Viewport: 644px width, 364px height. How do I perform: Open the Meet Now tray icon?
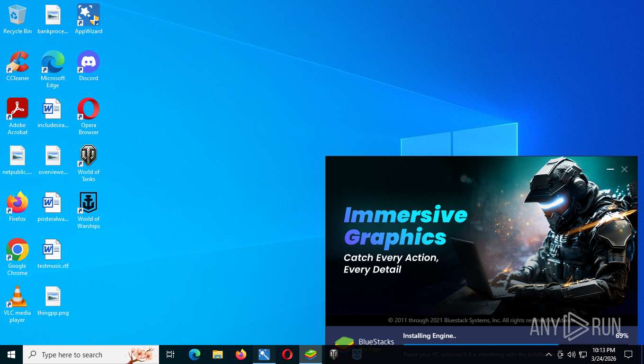pos(560,355)
